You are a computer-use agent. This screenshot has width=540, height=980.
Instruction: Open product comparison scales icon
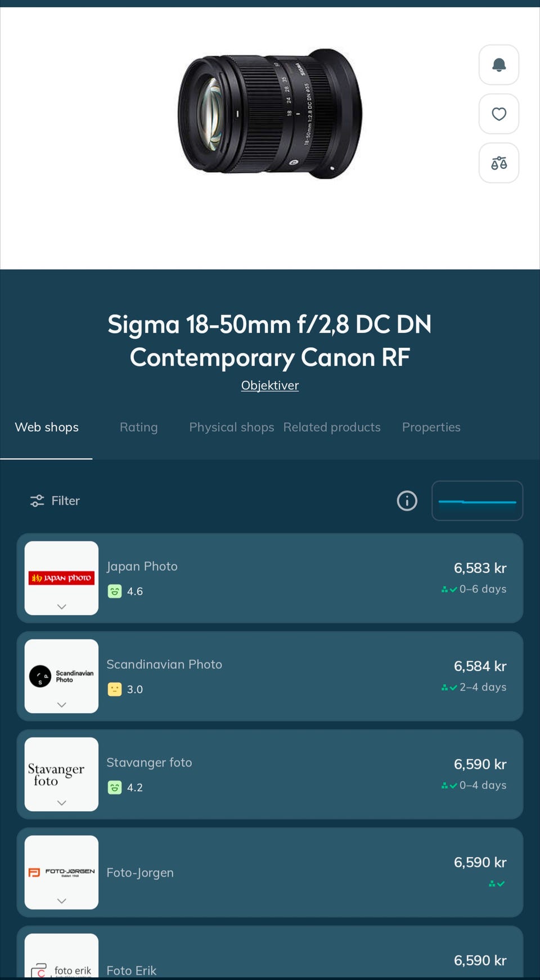click(498, 163)
